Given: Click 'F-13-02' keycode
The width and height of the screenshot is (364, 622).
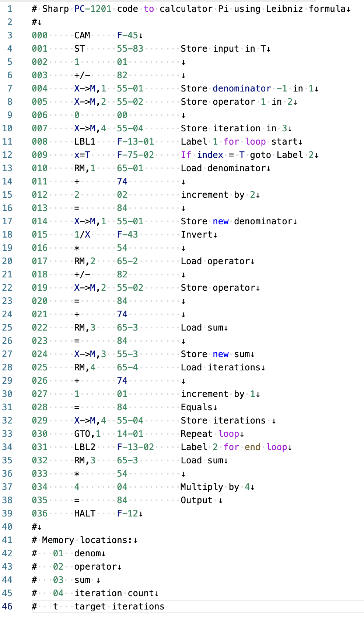Looking at the screenshot, I should click(x=136, y=447).
